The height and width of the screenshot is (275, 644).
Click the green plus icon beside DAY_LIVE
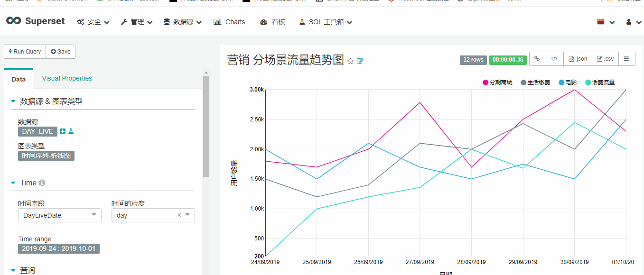pos(62,131)
